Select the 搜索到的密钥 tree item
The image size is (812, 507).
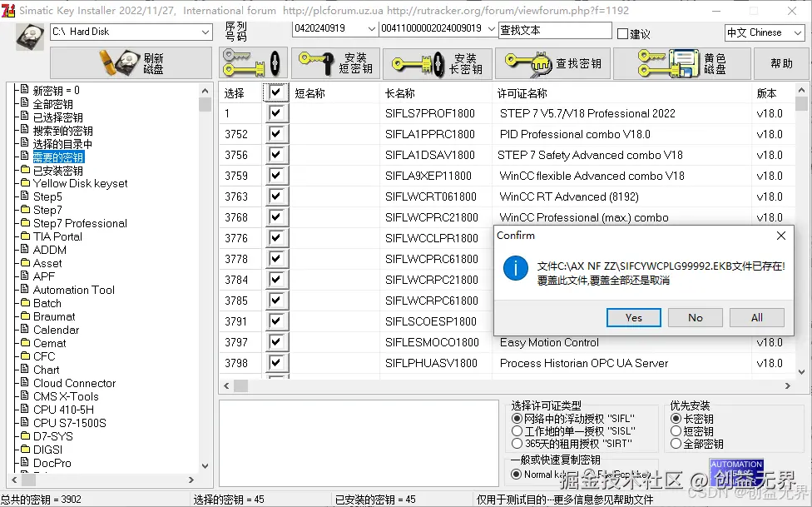pyautogui.click(x=62, y=131)
